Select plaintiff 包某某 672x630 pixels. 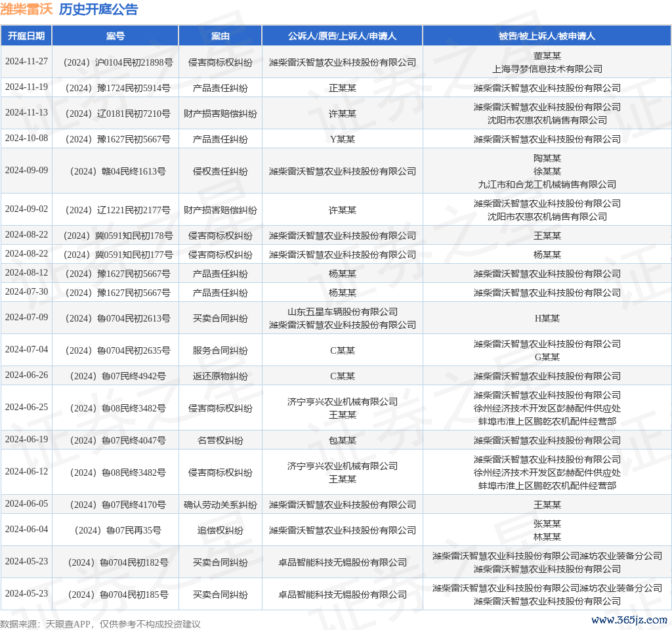click(343, 440)
